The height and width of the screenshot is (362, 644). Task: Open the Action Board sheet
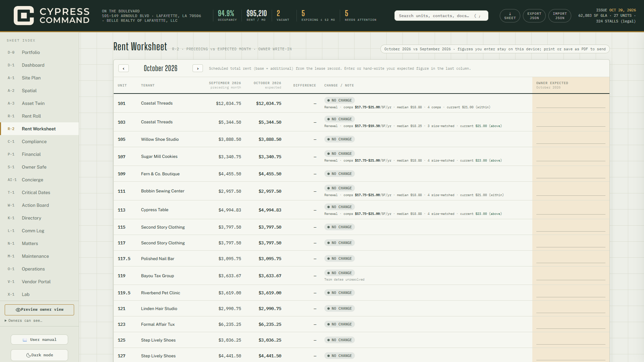tap(40, 205)
